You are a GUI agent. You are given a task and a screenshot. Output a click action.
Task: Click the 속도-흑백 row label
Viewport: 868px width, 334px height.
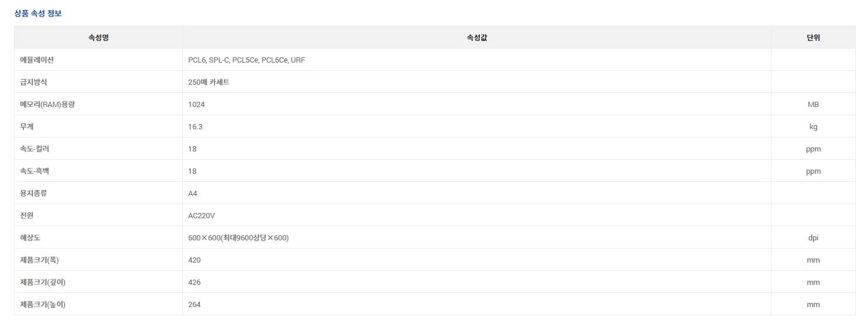[34, 171]
